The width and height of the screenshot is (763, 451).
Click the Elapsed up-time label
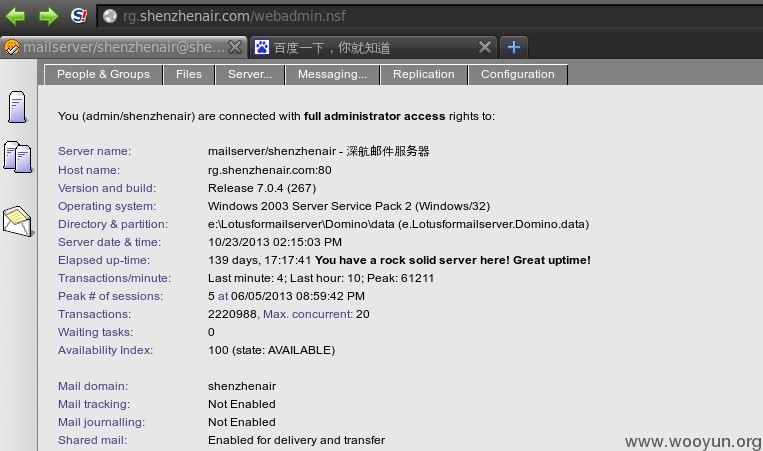104,260
